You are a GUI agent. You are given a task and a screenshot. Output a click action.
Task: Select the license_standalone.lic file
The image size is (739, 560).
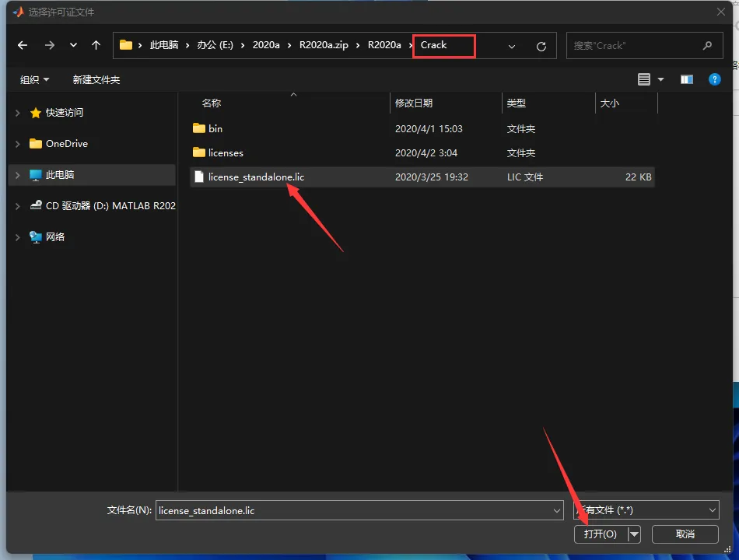[x=256, y=177]
